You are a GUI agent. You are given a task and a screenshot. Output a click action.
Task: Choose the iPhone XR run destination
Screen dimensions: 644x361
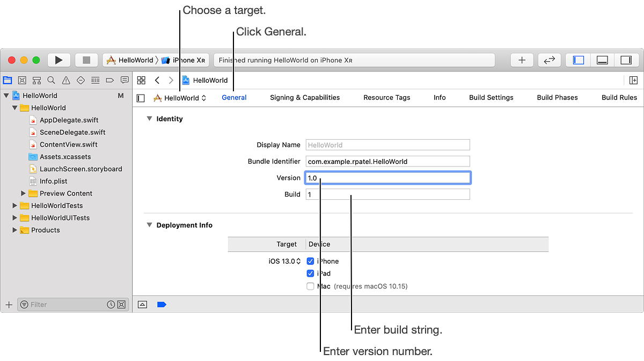click(x=184, y=60)
